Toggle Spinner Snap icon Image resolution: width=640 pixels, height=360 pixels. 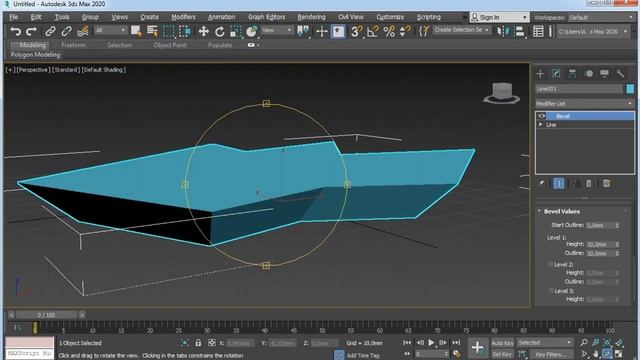pos(405,31)
